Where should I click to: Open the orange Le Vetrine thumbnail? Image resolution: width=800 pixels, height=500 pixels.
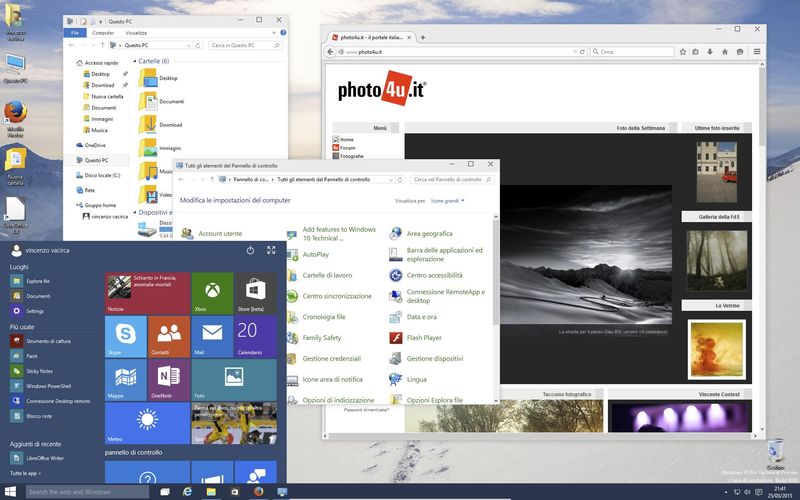coord(716,349)
